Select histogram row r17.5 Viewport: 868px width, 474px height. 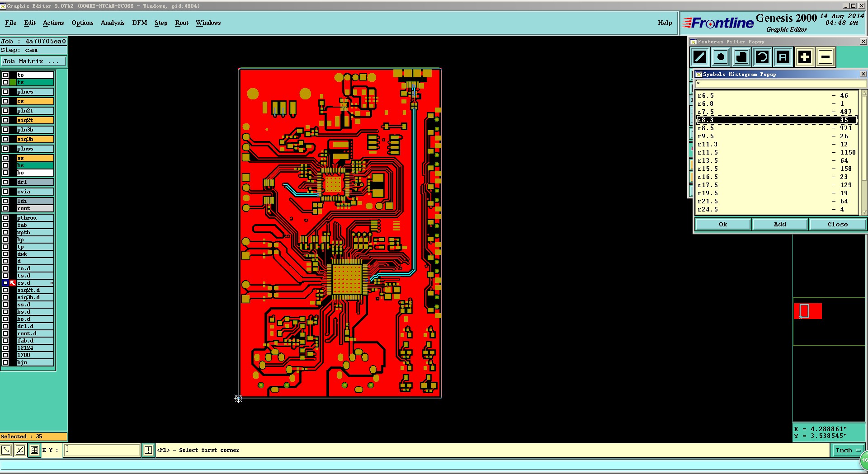point(777,185)
